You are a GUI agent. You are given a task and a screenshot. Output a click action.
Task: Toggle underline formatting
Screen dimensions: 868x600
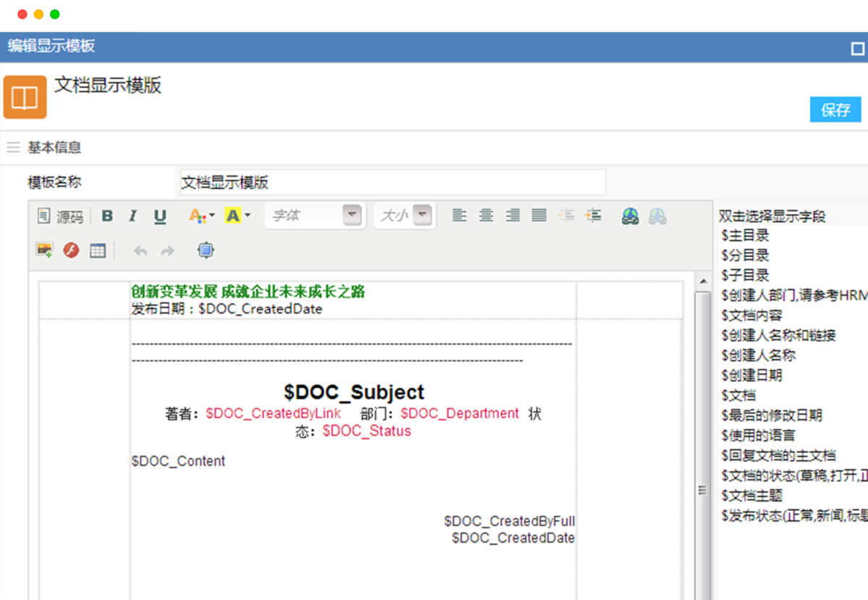pyautogui.click(x=160, y=216)
